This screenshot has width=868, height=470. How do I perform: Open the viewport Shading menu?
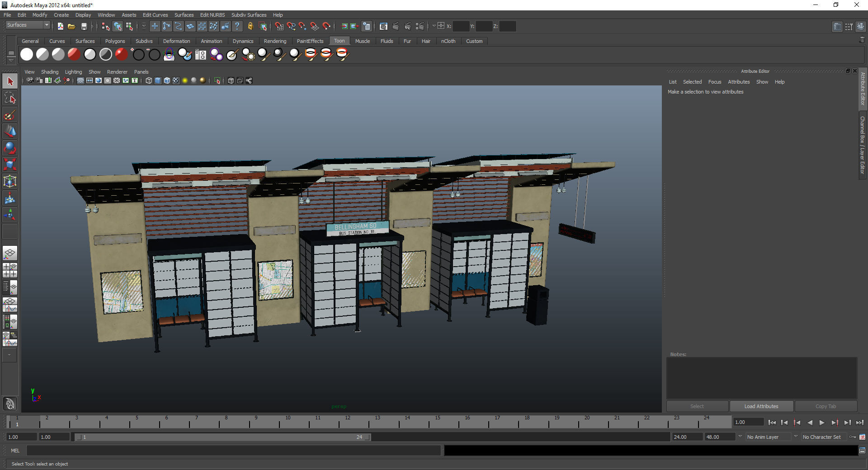point(50,72)
